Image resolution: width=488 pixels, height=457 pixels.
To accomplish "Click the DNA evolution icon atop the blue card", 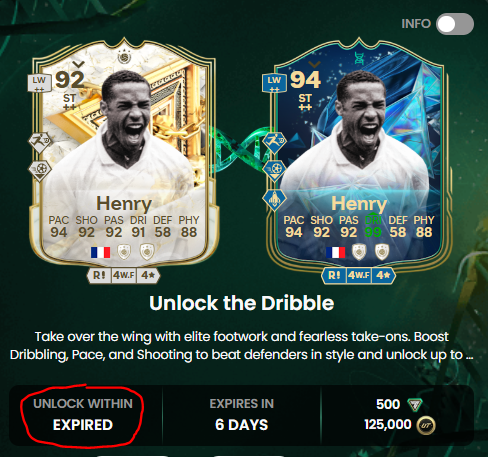I will pyautogui.click(x=359, y=58).
